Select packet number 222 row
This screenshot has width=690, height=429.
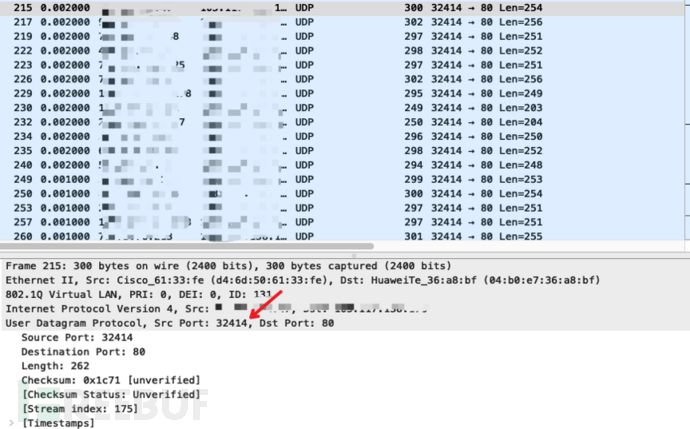pyautogui.click(x=342, y=51)
